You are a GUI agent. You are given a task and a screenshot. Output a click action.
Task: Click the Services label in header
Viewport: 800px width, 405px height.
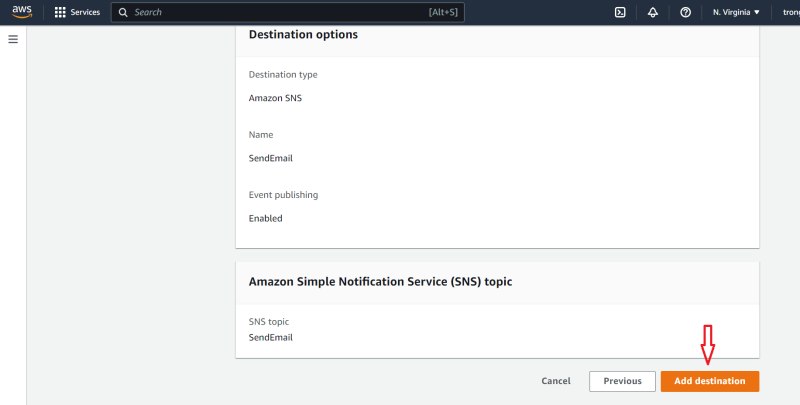pyautogui.click(x=85, y=12)
